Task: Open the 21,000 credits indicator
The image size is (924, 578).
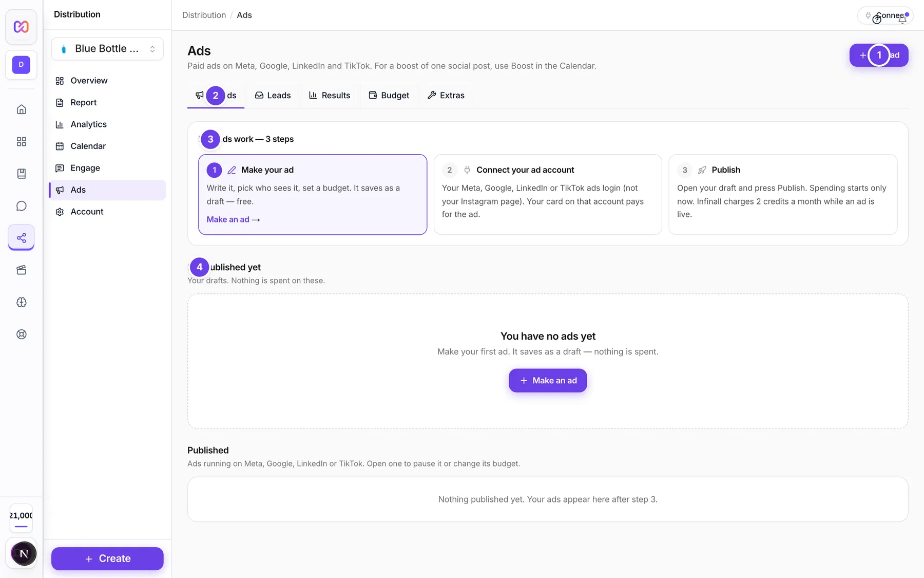Action: (21, 518)
